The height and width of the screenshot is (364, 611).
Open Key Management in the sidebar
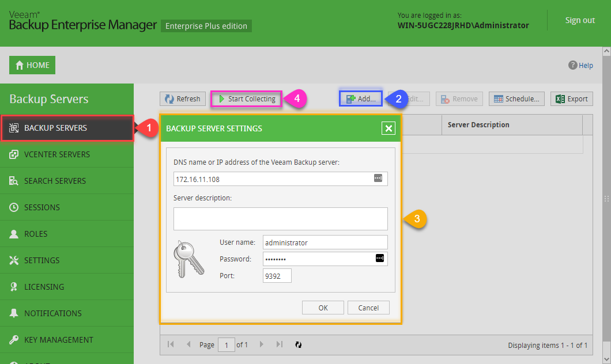coord(58,340)
